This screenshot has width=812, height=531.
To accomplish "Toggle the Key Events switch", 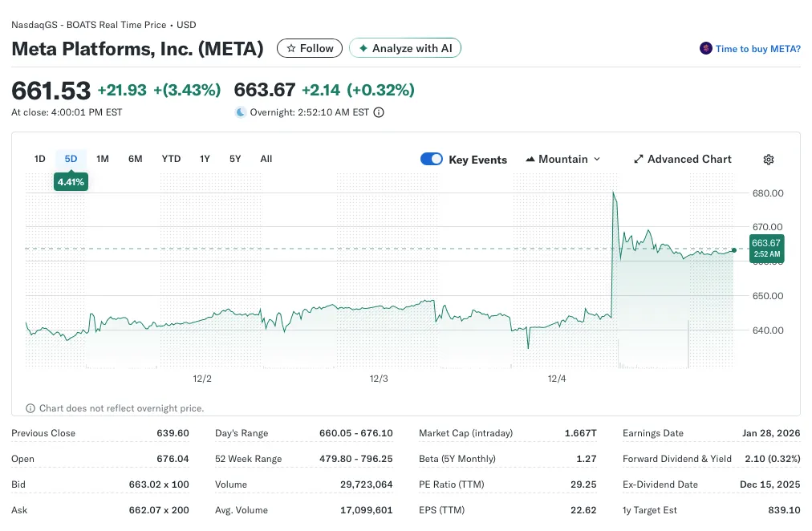I will [432, 160].
